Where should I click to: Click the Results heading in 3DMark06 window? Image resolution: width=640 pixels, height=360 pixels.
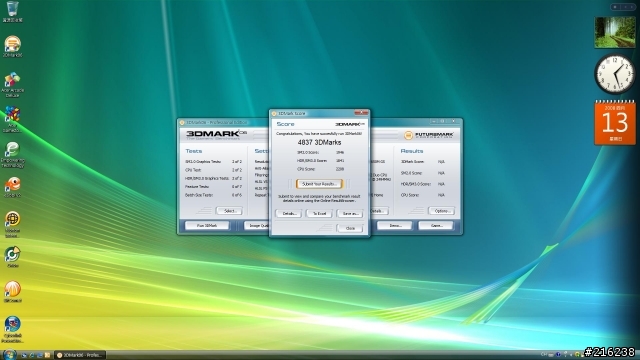411,151
